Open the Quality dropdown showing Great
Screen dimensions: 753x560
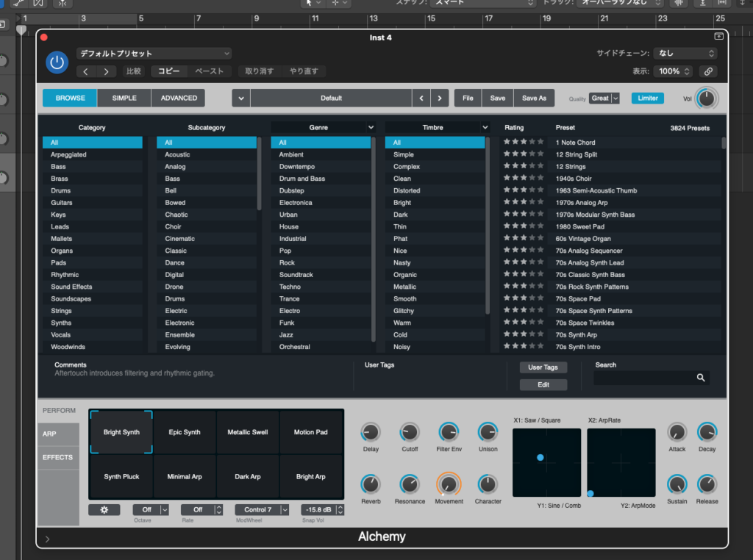[604, 98]
